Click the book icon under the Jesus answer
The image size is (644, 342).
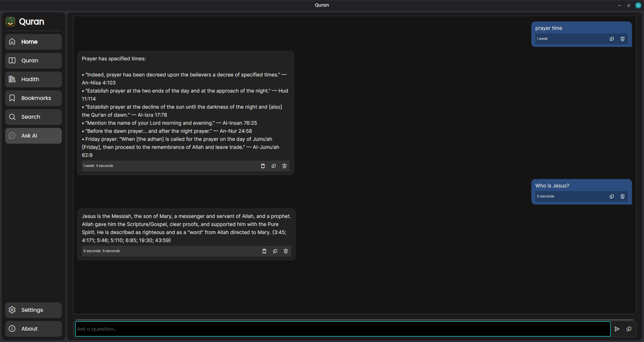tap(264, 251)
